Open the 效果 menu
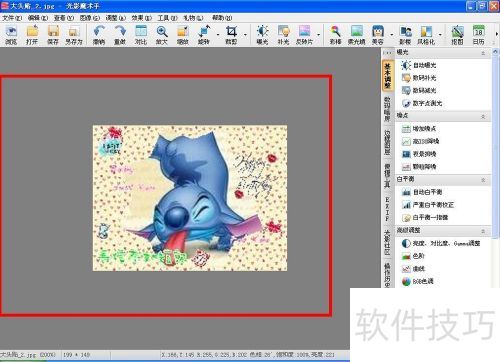 coord(142,18)
